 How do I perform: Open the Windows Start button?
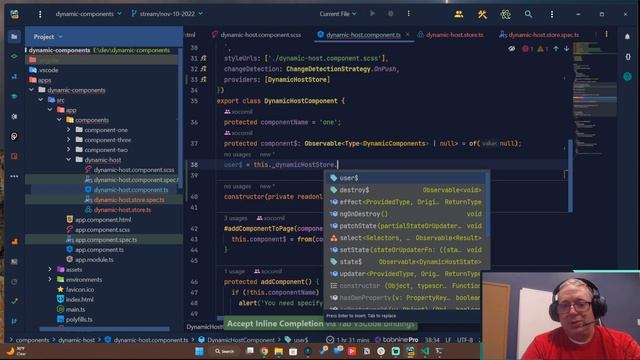pos(199,351)
